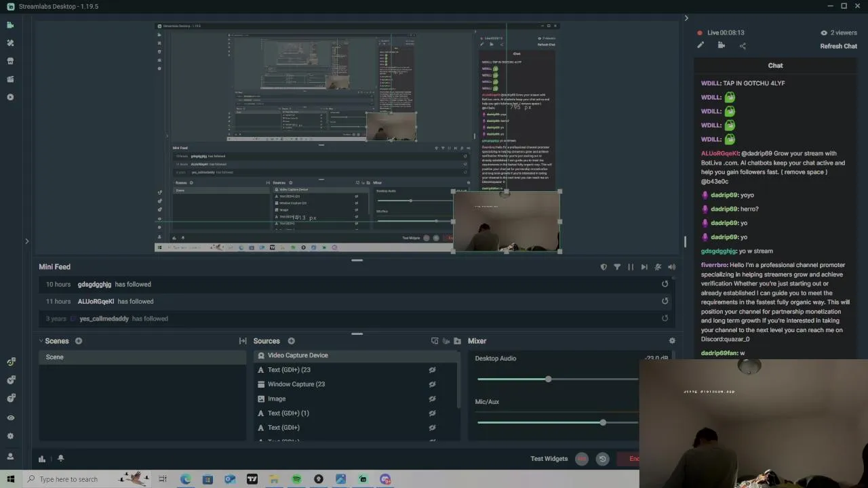The height and width of the screenshot is (488, 868).
Task: Open audio mixer settings gear
Action: (672, 341)
